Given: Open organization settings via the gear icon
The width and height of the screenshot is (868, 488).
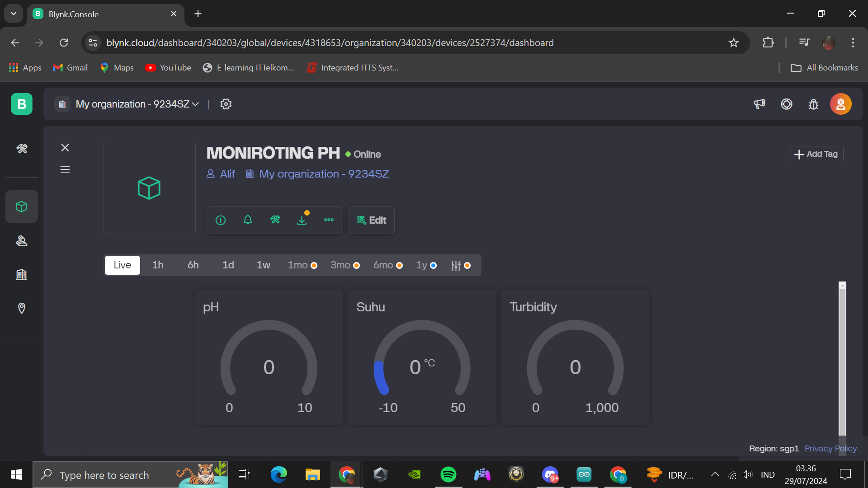Looking at the screenshot, I should tap(226, 104).
